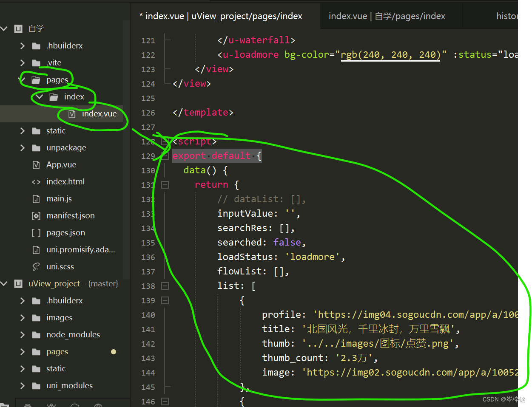
Task: Click the uni.scss stylesheet icon
Action: [x=36, y=266]
